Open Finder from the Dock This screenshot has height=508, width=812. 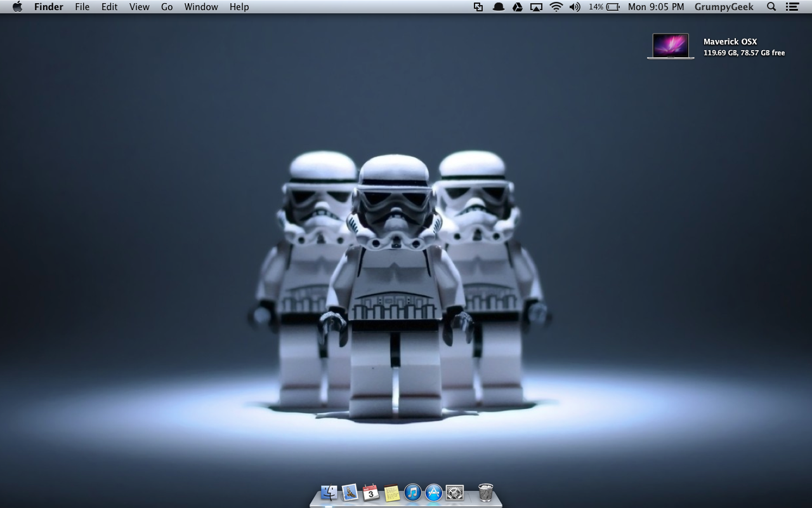point(329,492)
